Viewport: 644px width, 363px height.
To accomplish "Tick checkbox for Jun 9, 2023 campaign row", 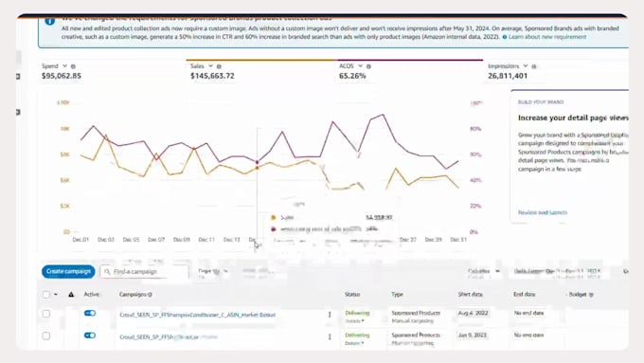I will pos(46,336).
